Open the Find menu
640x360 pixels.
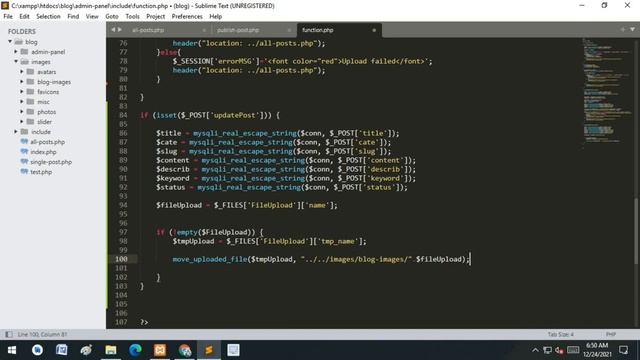(x=73, y=16)
